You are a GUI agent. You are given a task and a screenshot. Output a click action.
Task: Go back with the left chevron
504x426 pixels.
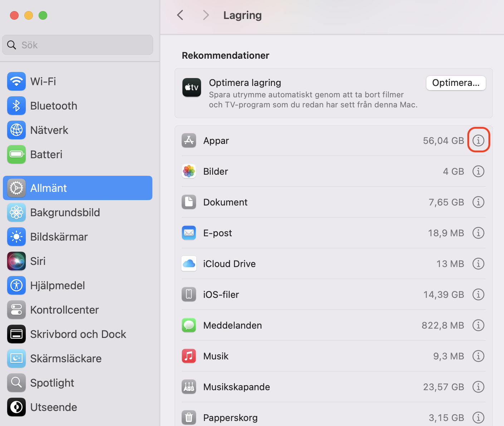click(180, 15)
